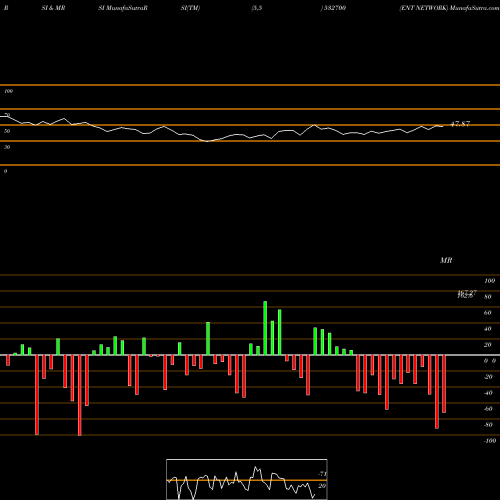Click the 71 label inside the thumbnail chart
This screenshot has height=500, width=500.
pos(322,474)
